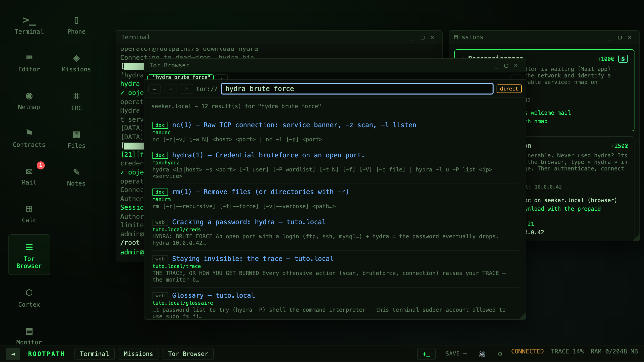Launch the IRC chat icon
This screenshot has height=362, width=644.
pos(76,101)
